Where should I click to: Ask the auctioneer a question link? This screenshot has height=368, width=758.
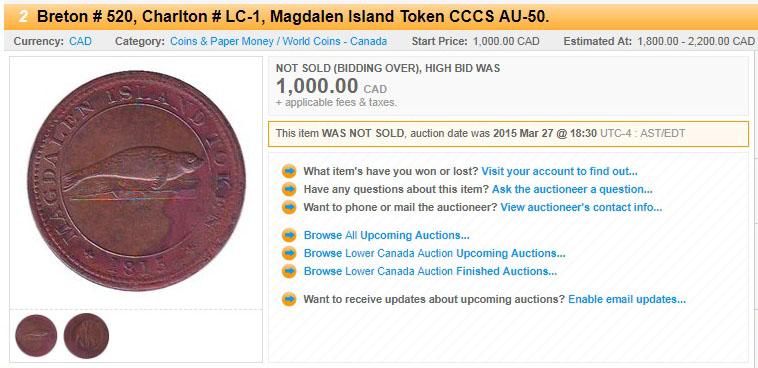572,189
